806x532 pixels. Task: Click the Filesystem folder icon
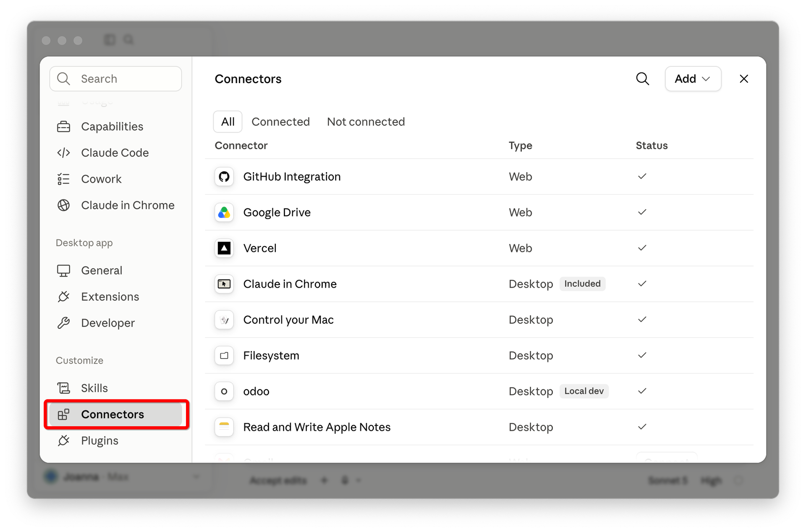click(224, 356)
